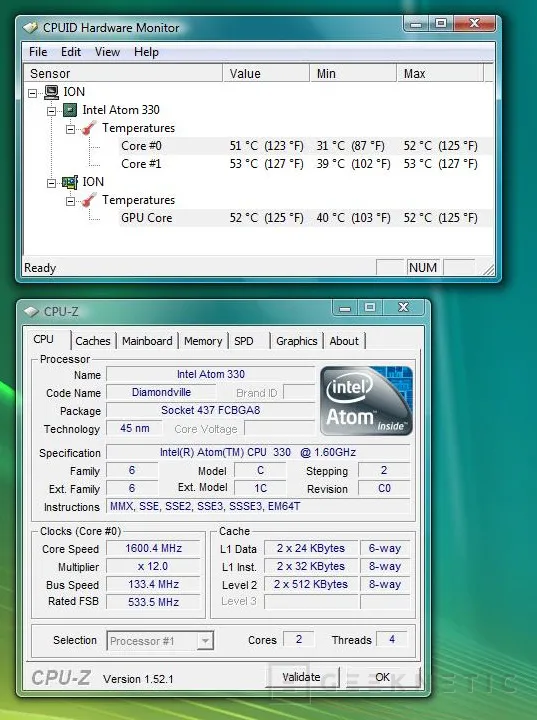Click the Core Speed value 1600.4 MHz
This screenshot has height=720, width=537.
coord(154,548)
